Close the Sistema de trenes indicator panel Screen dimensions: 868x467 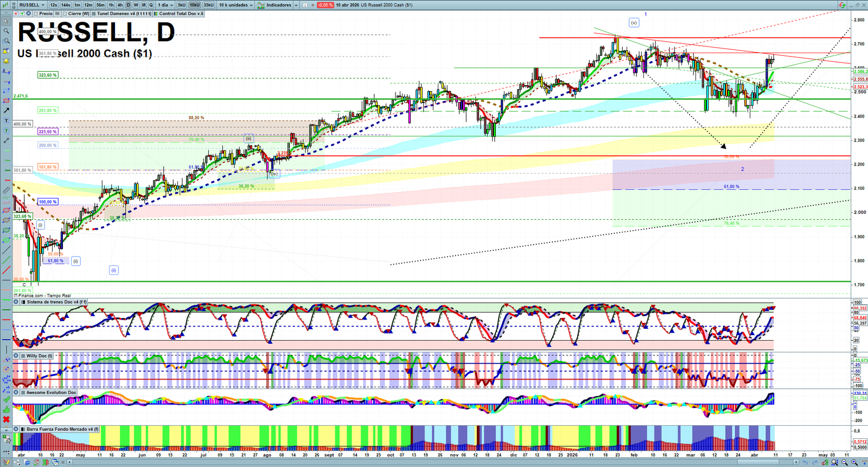tap(16, 302)
